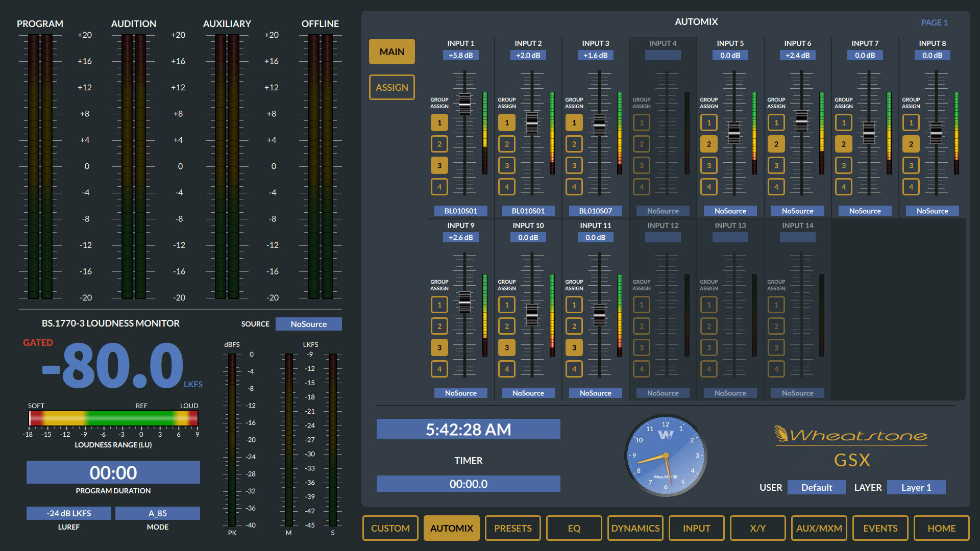Select the MAIN button
The width and height of the screenshot is (980, 551).
pyautogui.click(x=392, y=52)
